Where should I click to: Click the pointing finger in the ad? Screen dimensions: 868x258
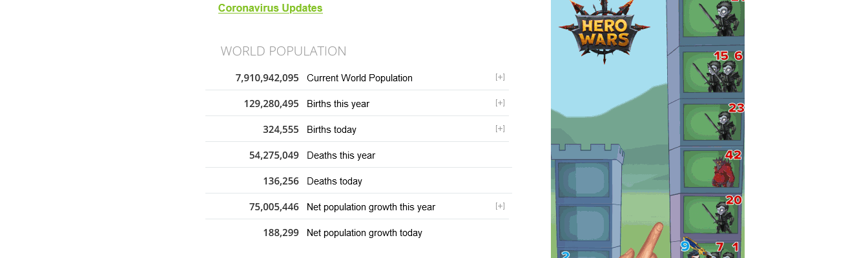tap(649, 240)
